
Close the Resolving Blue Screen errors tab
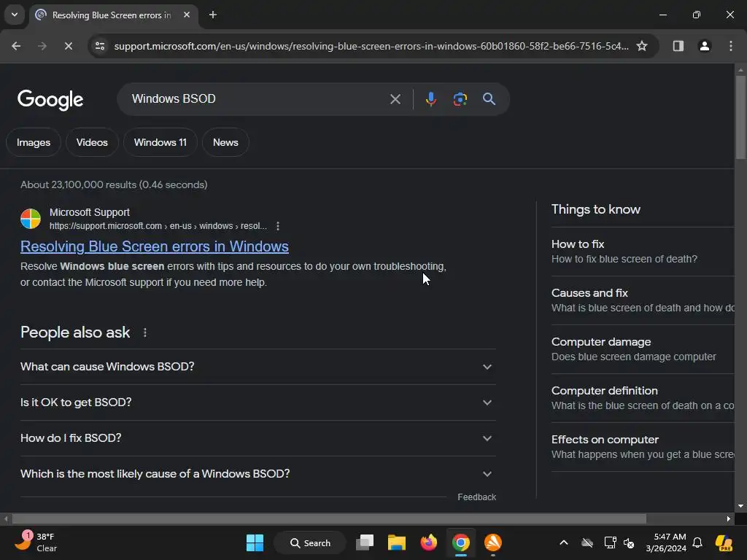[x=187, y=15]
